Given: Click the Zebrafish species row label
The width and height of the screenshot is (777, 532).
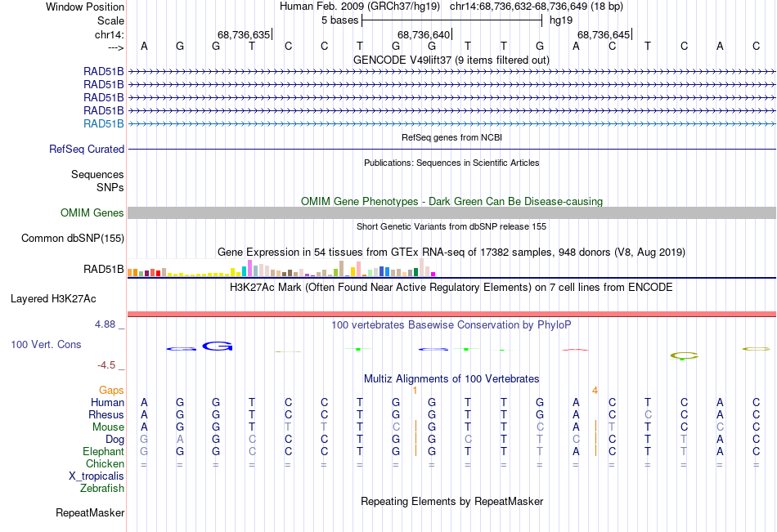Looking at the screenshot, I should tap(102, 489).
